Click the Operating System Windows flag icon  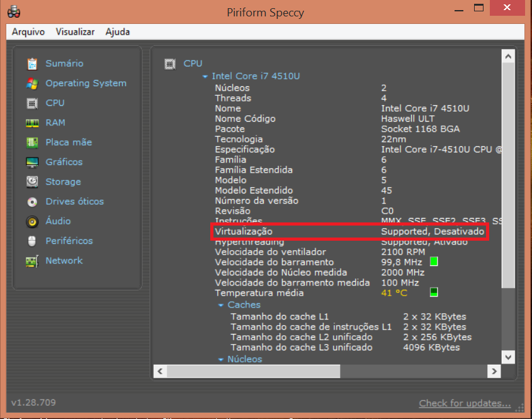(x=32, y=83)
